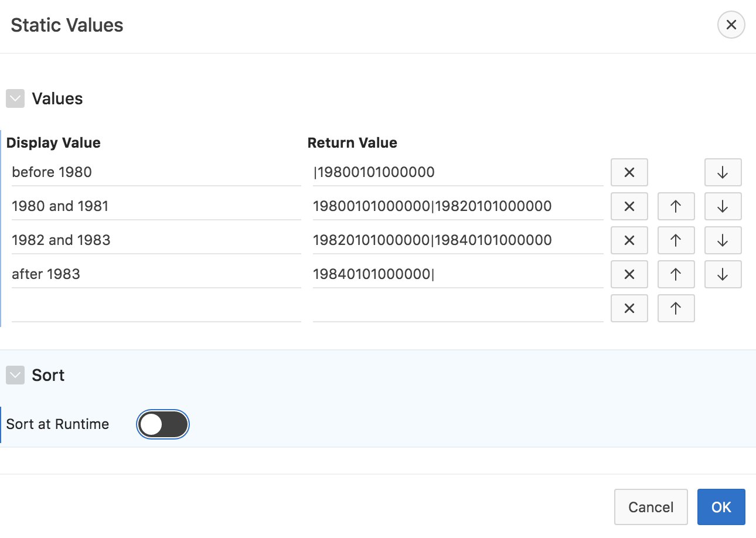The image size is (756, 538).
Task: Delete the '1980 and 1981' row
Action: point(629,206)
